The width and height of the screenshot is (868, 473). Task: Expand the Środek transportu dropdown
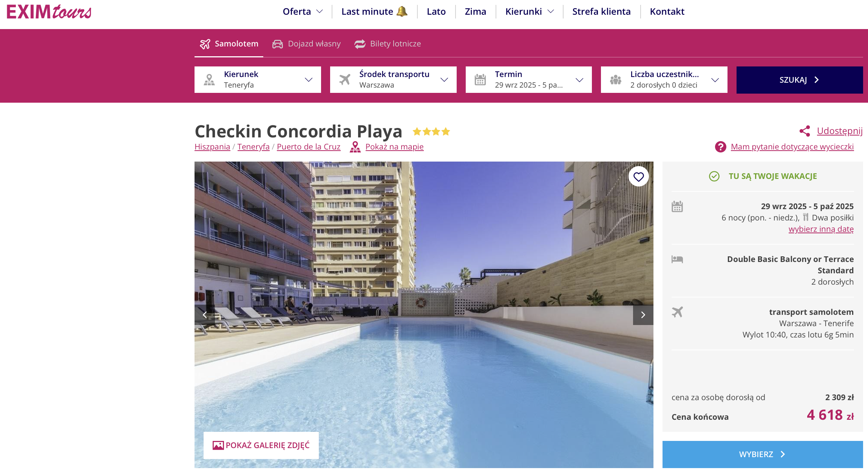point(393,80)
